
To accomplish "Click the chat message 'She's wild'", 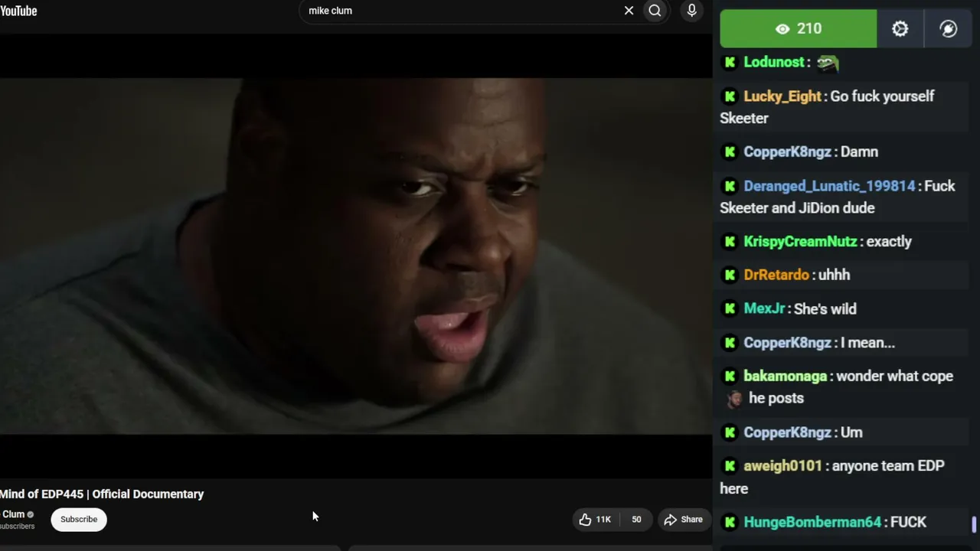I will click(825, 309).
